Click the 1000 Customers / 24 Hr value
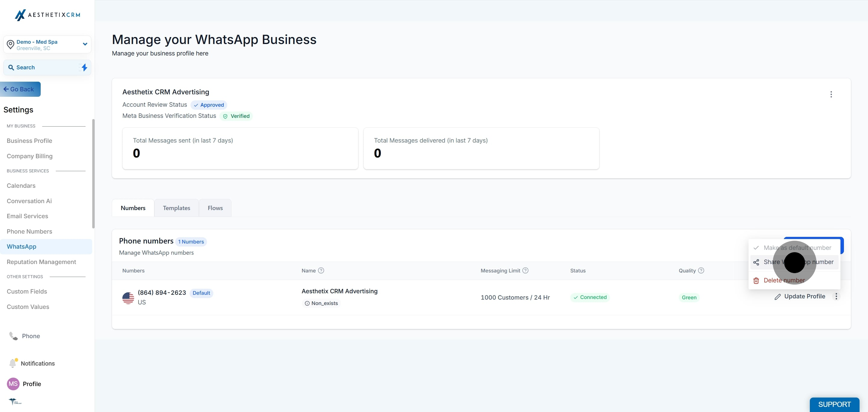 (x=515, y=297)
